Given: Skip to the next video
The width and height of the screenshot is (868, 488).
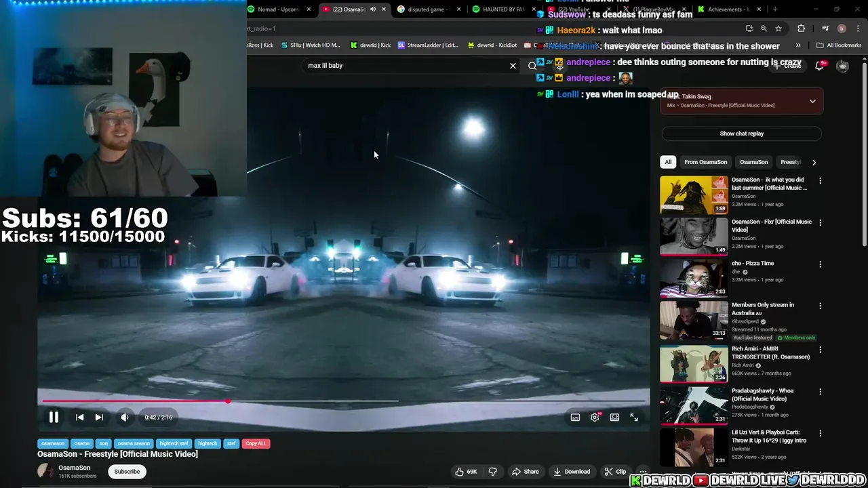Looking at the screenshot, I should point(99,418).
